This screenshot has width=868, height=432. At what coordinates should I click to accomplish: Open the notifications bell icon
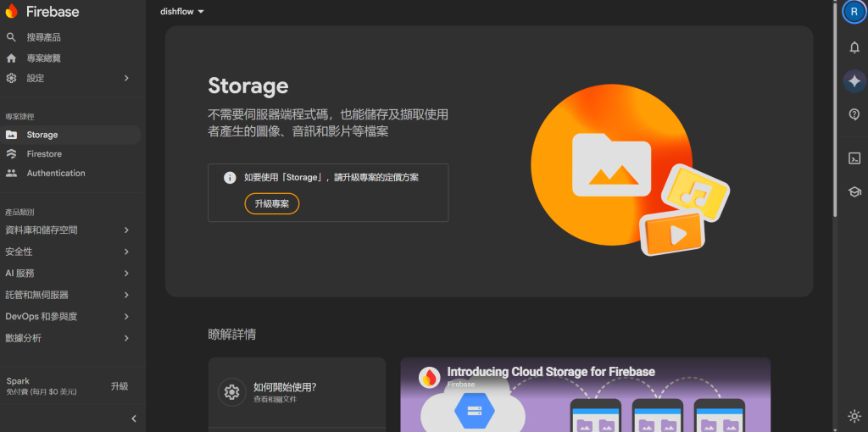click(x=854, y=47)
